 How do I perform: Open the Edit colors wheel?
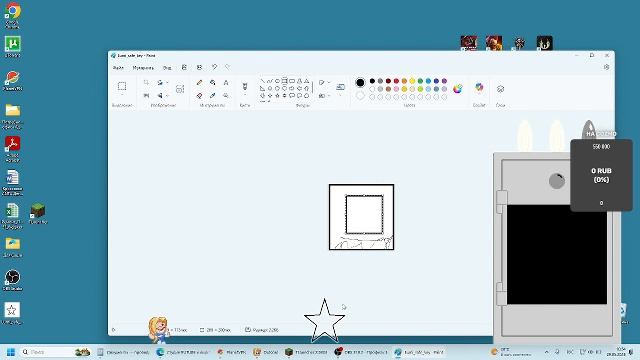(x=458, y=89)
